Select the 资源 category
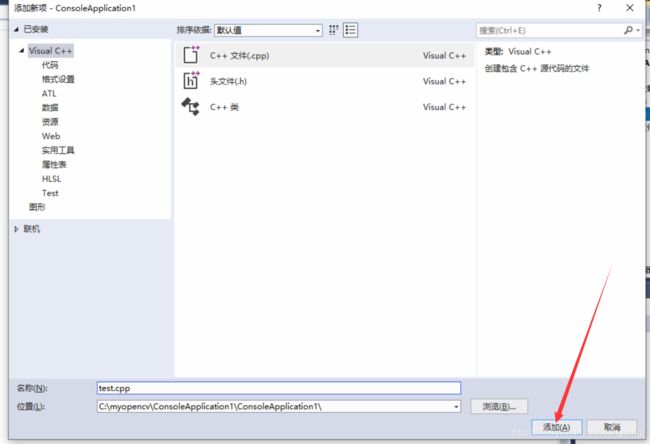Image resolution: width=650 pixels, height=444 pixels. pos(50,122)
